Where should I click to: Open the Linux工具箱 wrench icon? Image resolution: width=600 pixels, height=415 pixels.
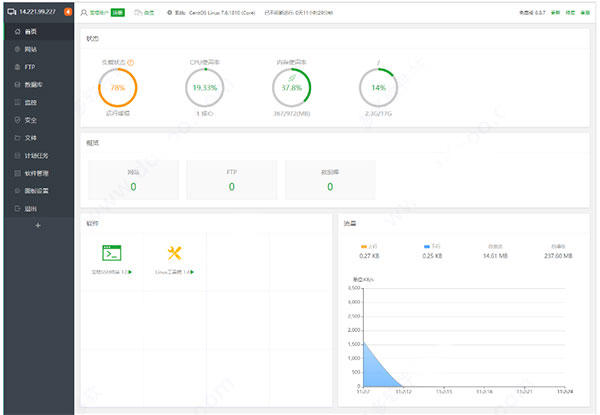(174, 252)
